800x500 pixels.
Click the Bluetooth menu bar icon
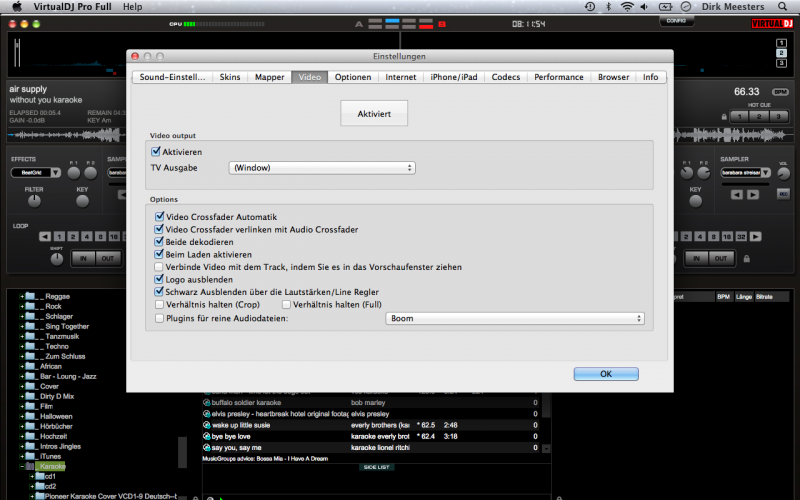[x=608, y=7]
